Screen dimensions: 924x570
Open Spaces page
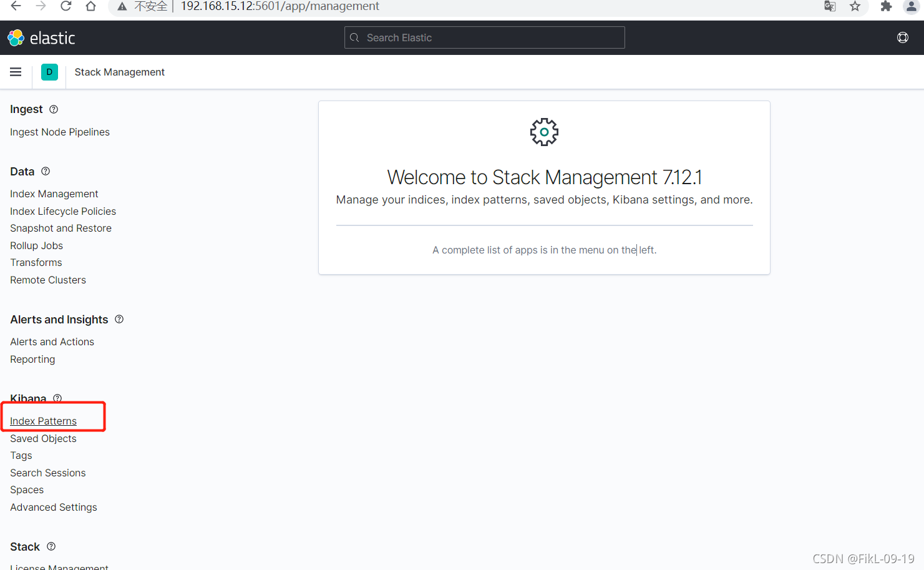coord(27,489)
